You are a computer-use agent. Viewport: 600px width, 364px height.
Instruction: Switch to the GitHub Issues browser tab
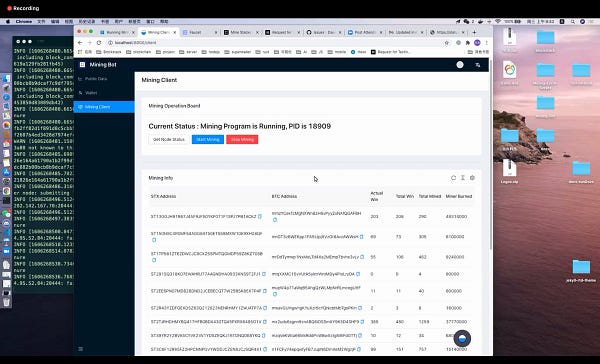tap(324, 33)
